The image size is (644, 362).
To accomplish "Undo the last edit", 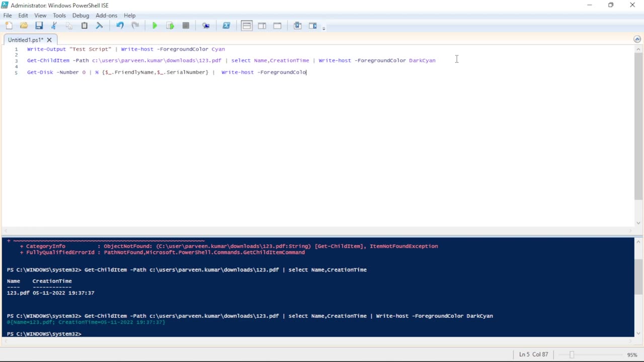I will pyautogui.click(x=120, y=26).
